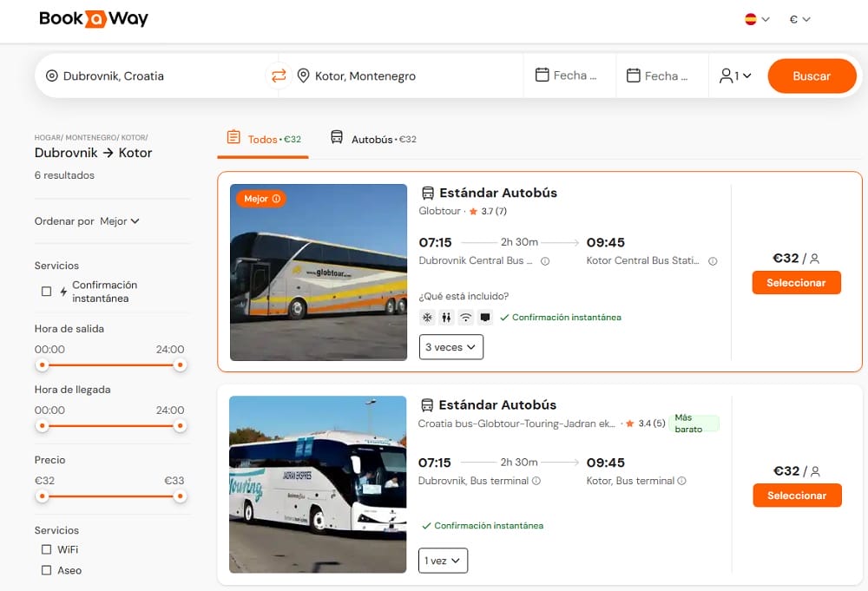This screenshot has width=868, height=591.
Task: Click the info icon beside Dubrovnik Central Bus
Action: 545,261
